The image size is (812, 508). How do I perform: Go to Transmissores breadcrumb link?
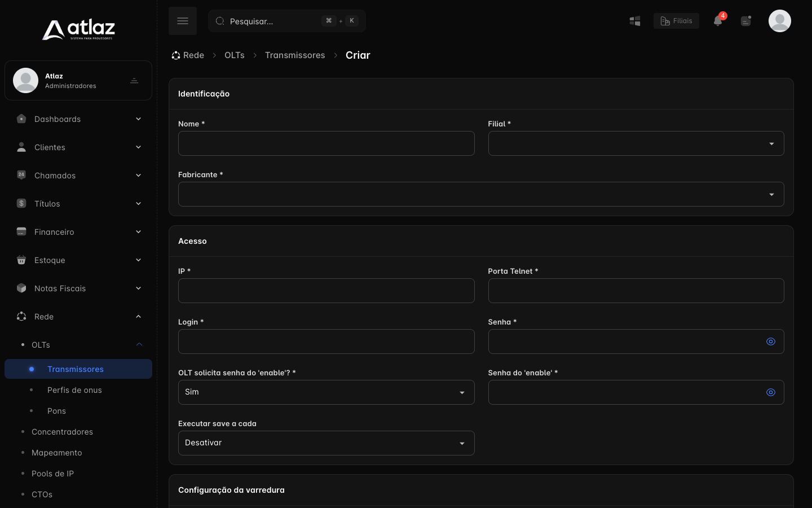[295, 55]
